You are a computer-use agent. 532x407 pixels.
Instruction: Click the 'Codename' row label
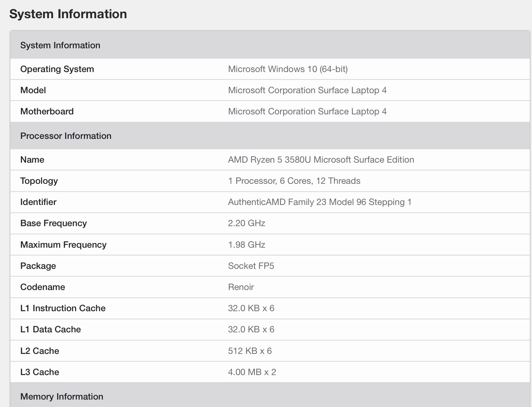pos(43,287)
